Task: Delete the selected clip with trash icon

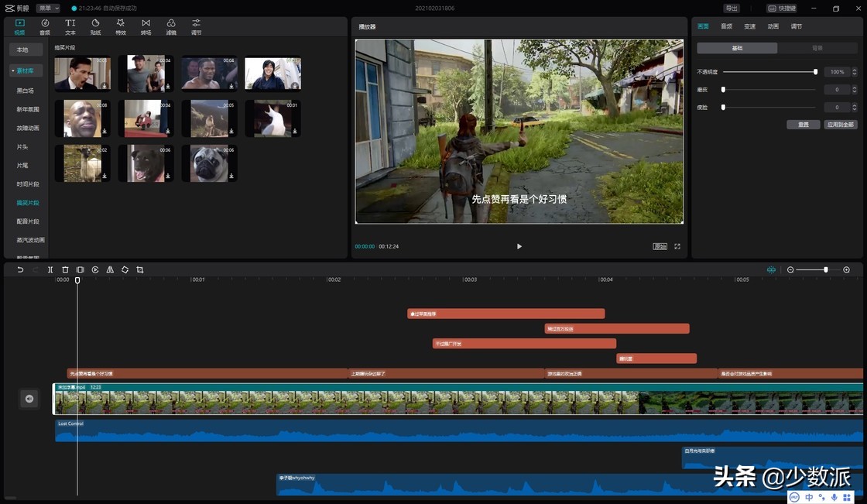Action: tap(65, 269)
